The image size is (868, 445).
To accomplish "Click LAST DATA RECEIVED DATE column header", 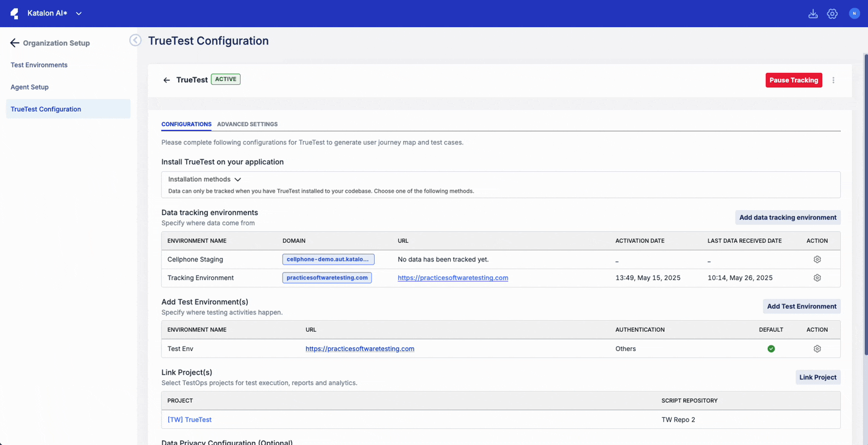I will (744, 241).
